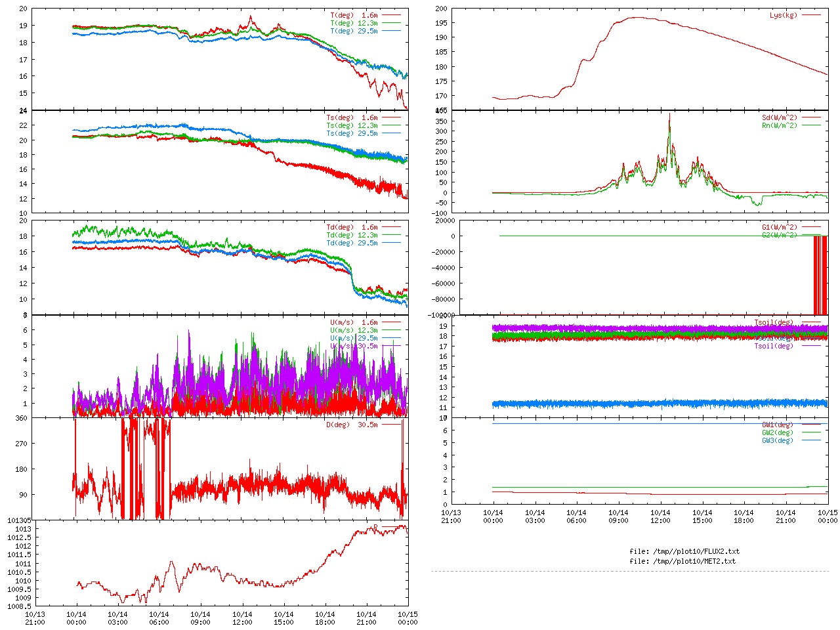Click the green line sample beside Rn(W/m^2)
This screenshot has width=840, height=630.
[811, 125]
